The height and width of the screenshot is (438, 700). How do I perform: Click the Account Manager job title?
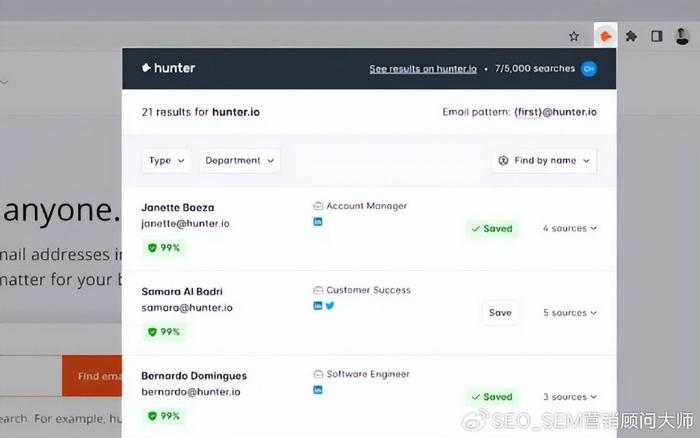367,206
